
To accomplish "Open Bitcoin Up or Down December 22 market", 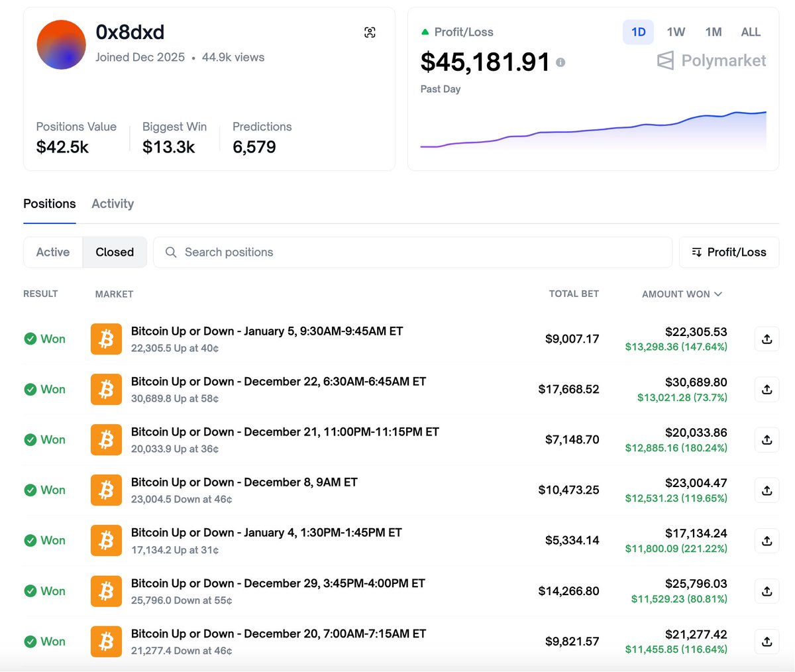I will (278, 381).
